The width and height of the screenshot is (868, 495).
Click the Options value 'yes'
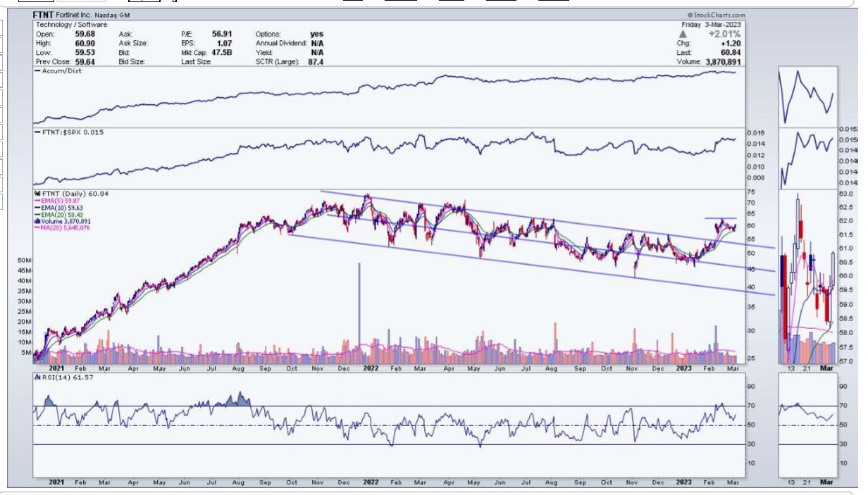pyautogui.click(x=317, y=34)
